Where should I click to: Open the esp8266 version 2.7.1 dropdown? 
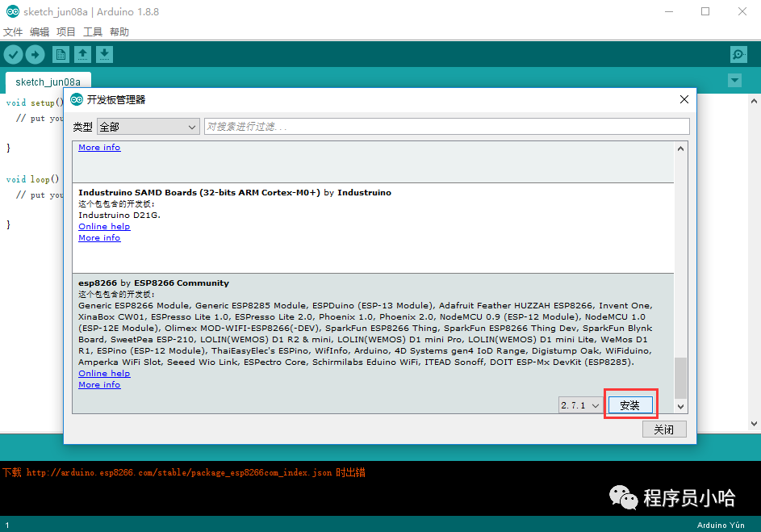point(580,405)
